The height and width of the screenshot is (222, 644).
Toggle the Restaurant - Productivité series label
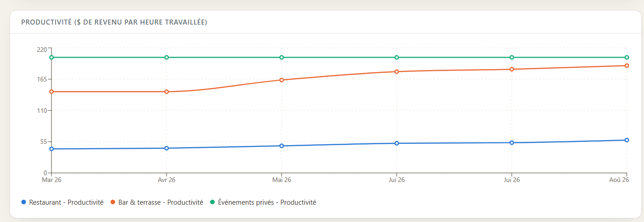pyautogui.click(x=66, y=202)
